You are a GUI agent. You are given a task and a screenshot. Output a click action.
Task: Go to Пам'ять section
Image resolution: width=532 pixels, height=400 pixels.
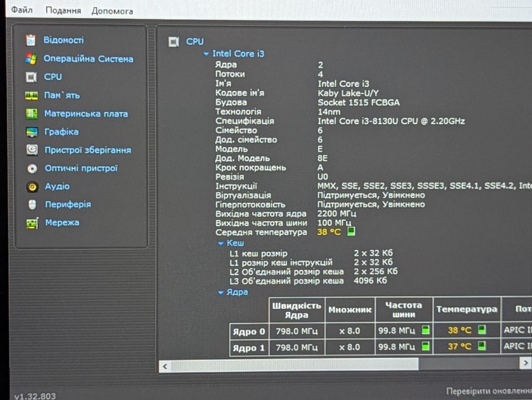[x=61, y=95]
